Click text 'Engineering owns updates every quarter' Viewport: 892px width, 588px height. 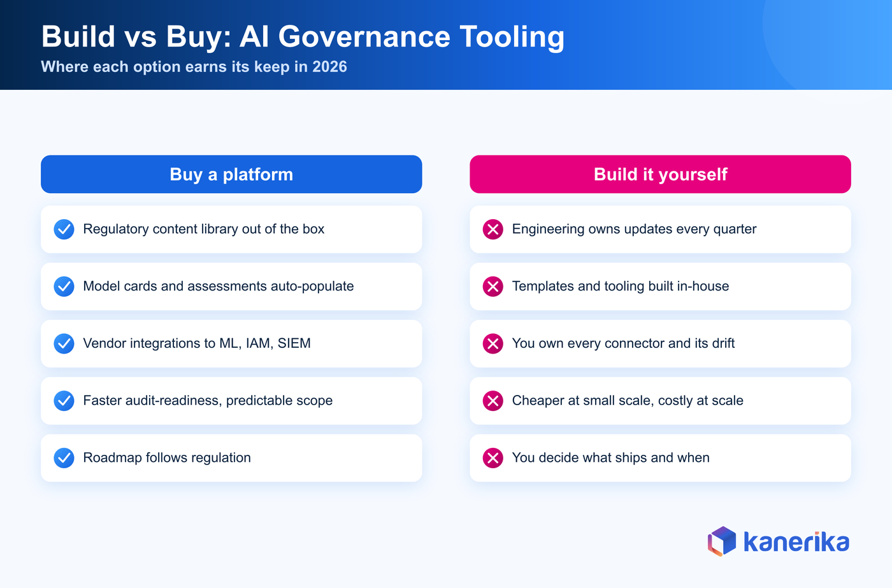tap(634, 229)
